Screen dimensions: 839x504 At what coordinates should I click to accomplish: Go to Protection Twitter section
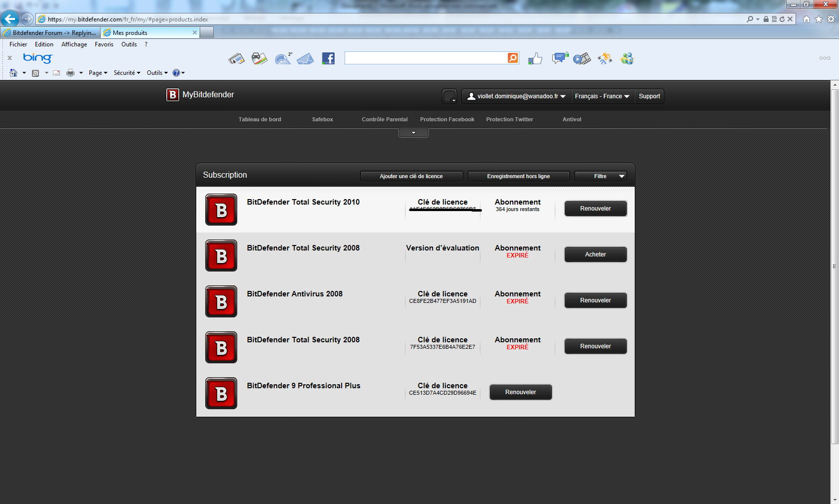pyautogui.click(x=509, y=119)
